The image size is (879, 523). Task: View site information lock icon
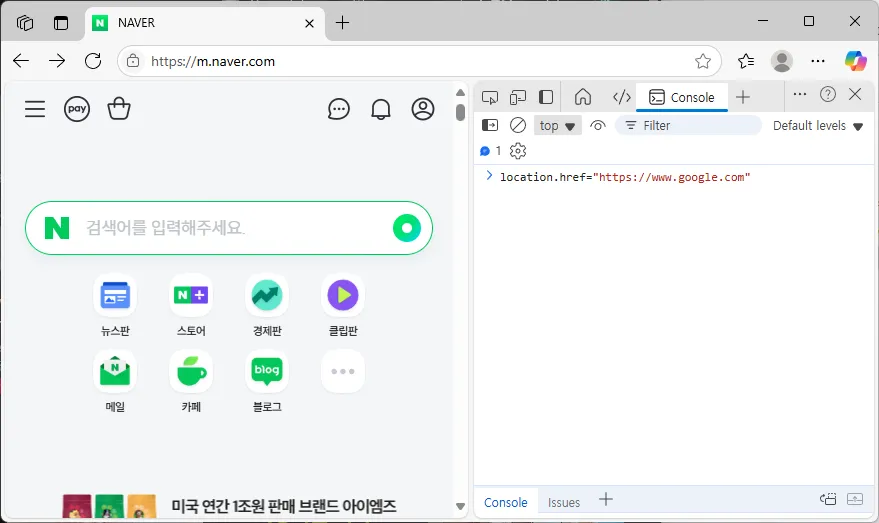(133, 61)
